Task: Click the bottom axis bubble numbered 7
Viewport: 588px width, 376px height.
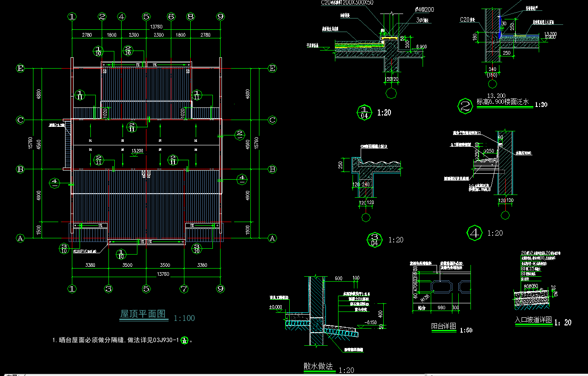Action: click(183, 288)
